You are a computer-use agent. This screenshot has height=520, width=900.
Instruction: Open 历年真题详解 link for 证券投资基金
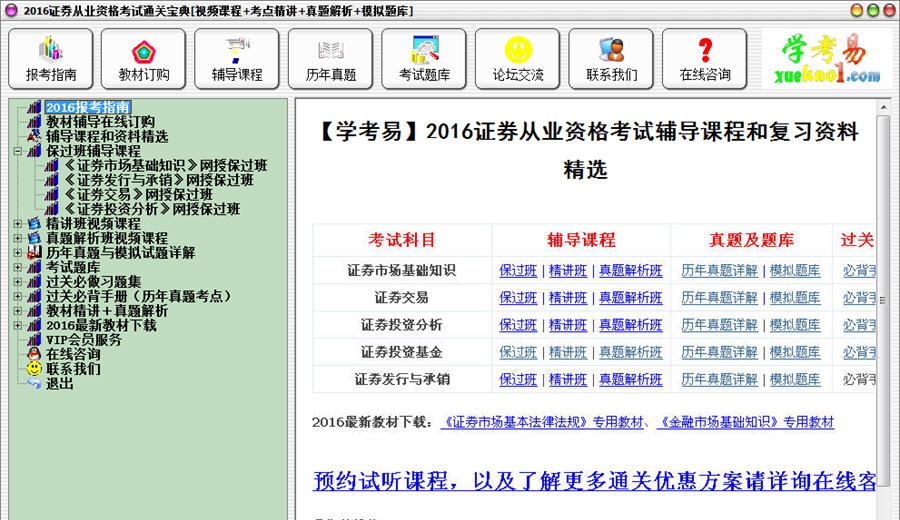click(720, 352)
